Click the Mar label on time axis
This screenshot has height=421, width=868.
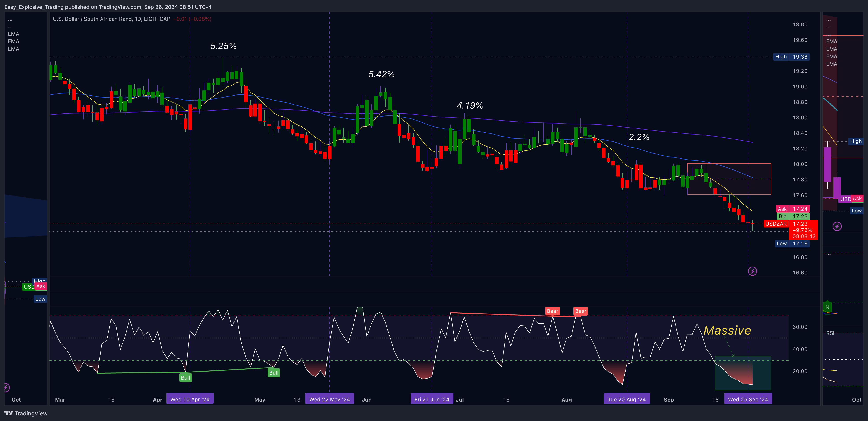tap(60, 399)
